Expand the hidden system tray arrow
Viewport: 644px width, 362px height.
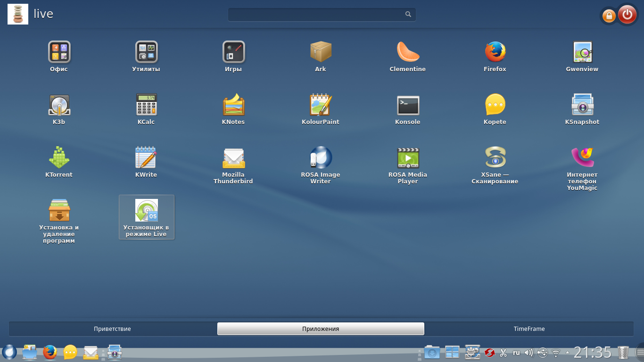pyautogui.click(x=567, y=353)
